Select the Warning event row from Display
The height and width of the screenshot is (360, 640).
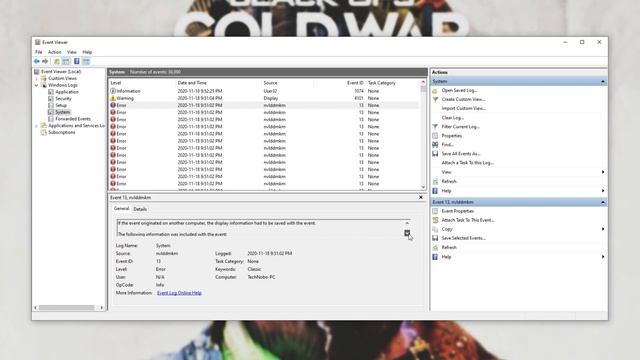pyautogui.click(x=264, y=98)
